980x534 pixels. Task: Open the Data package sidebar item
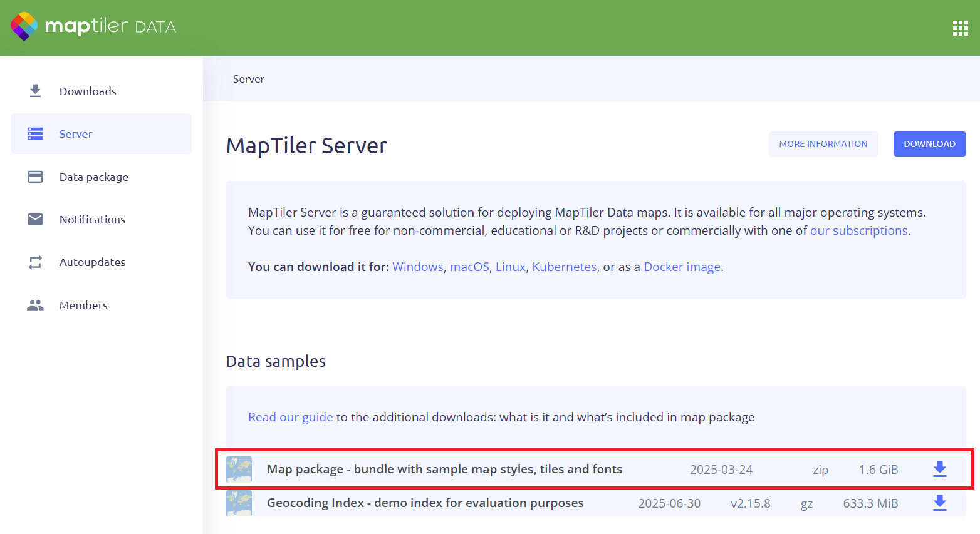93,177
